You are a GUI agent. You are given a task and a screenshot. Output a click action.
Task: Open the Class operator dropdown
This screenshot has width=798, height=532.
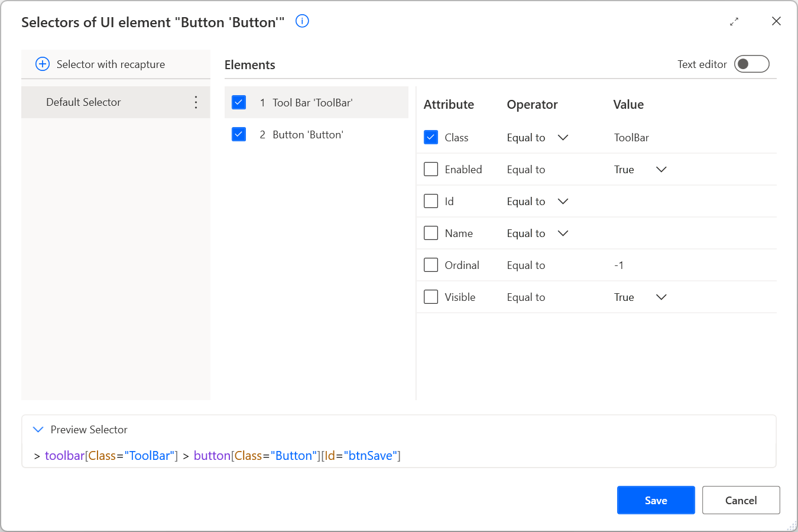tap(563, 137)
